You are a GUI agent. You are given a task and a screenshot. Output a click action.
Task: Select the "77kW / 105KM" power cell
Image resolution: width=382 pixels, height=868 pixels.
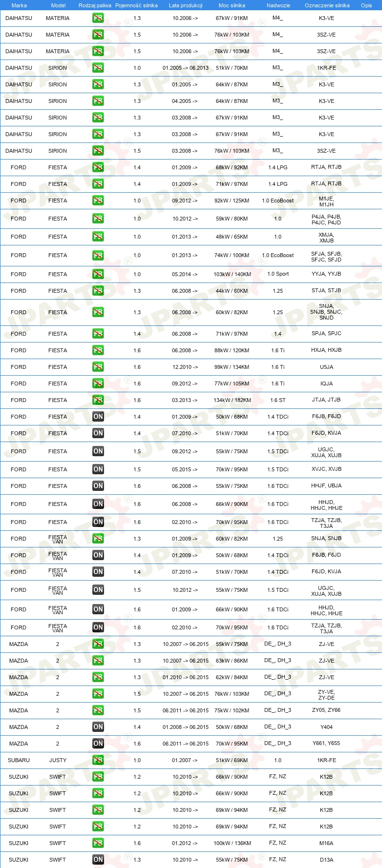coord(232,384)
